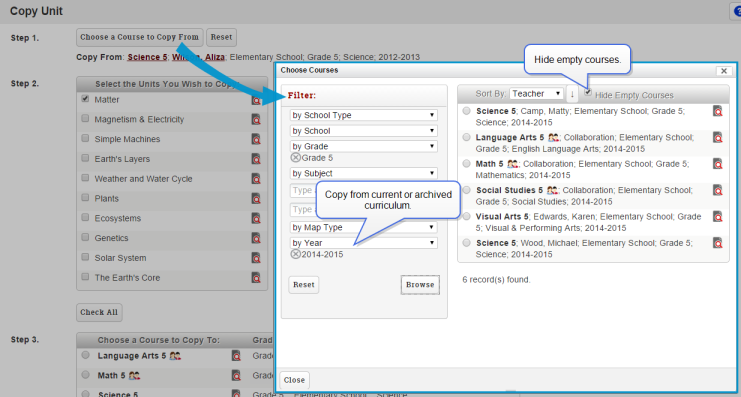Open the by Year dropdown
Viewport: 741px width, 397px height.
point(363,243)
